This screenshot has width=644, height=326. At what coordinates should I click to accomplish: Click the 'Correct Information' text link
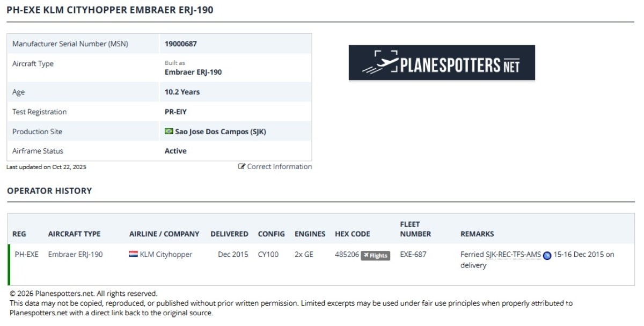pos(279,166)
